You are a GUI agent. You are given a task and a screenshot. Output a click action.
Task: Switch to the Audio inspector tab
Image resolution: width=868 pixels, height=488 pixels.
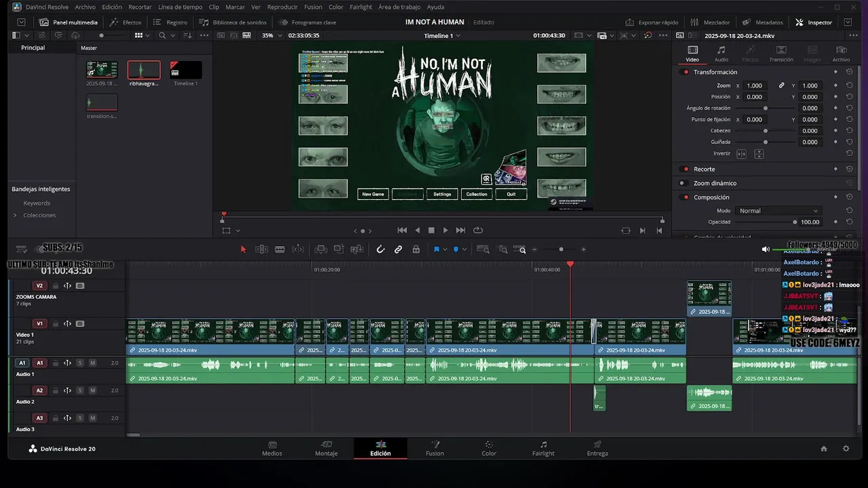tap(722, 54)
